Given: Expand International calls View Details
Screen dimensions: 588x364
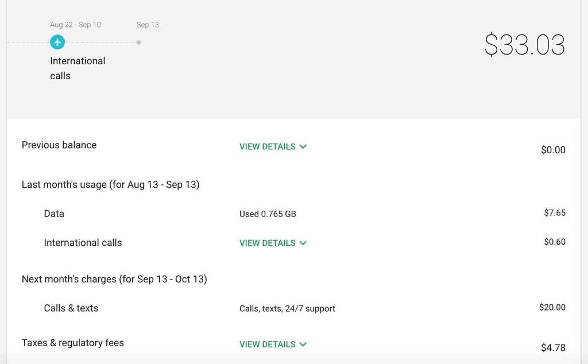Looking at the screenshot, I should point(273,243).
